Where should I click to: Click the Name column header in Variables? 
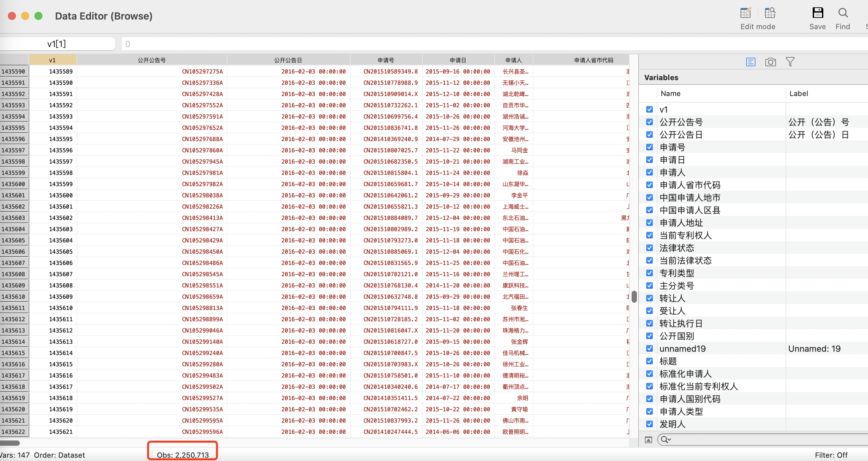tap(670, 93)
